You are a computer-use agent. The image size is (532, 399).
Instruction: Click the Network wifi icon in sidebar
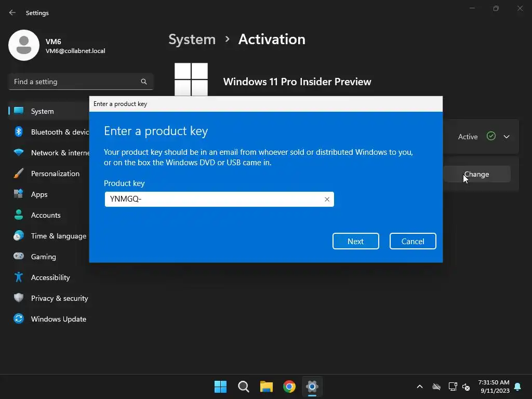click(19, 152)
